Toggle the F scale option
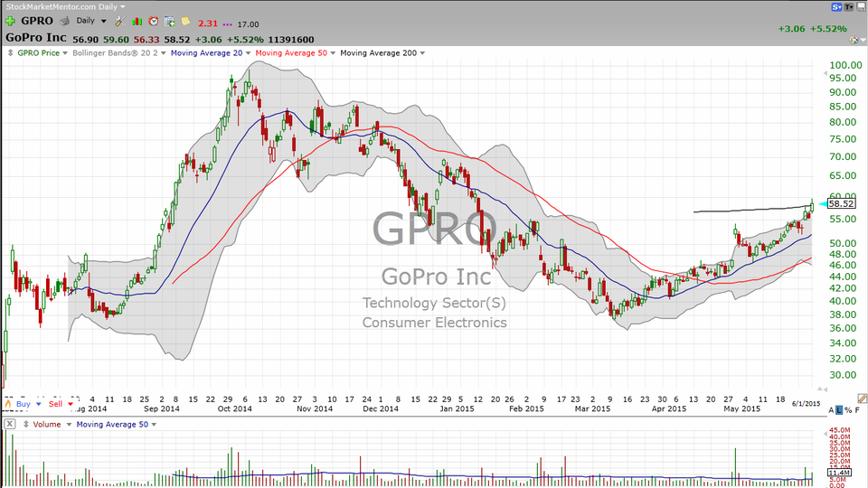 pyautogui.click(x=857, y=410)
